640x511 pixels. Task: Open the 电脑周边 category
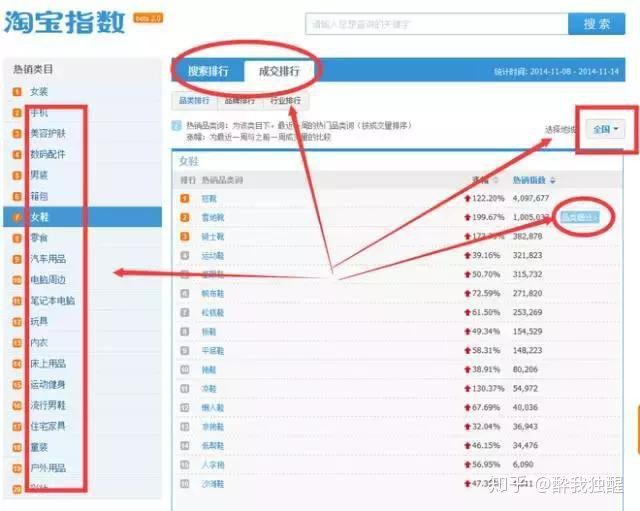[x=48, y=280]
